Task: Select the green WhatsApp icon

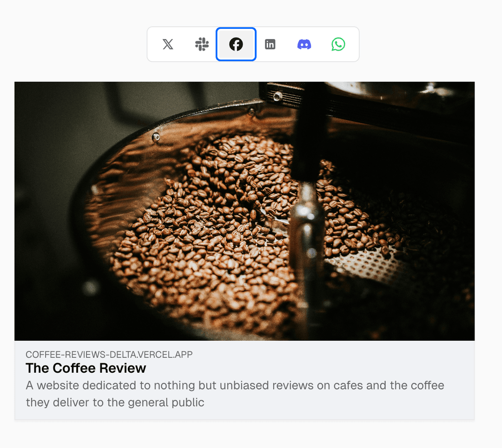Action: click(338, 44)
